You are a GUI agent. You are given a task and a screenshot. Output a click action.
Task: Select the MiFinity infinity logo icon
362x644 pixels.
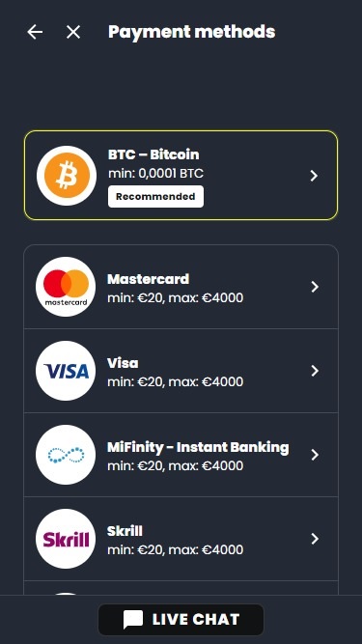click(66, 455)
